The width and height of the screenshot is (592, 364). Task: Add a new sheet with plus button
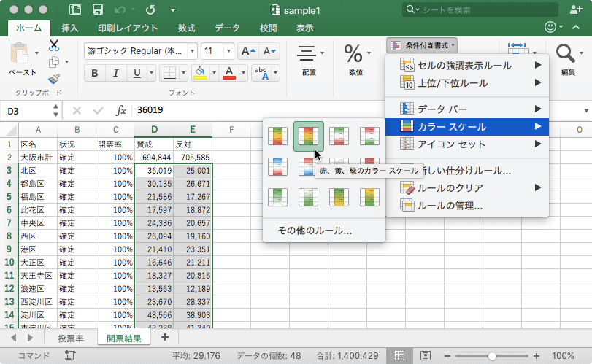(x=165, y=337)
